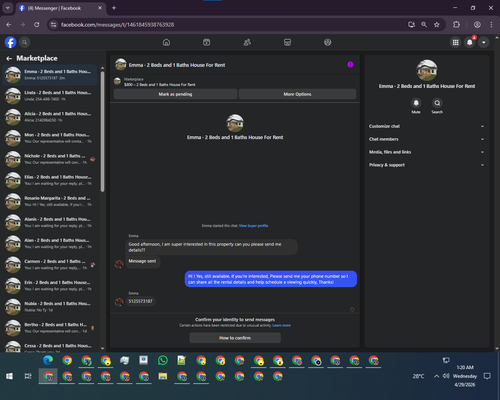500x400 pixels.
Task: Open the Carmen conversation in the list
Action: point(50,264)
